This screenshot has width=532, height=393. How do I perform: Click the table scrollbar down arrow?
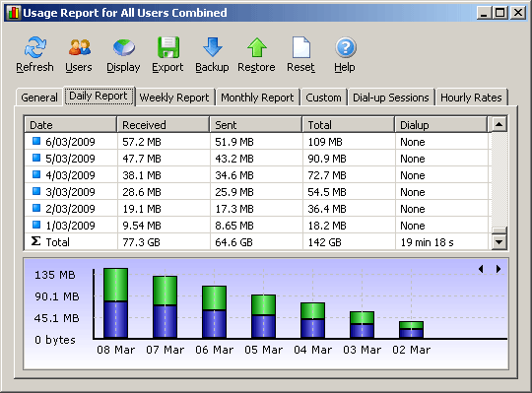pos(499,242)
